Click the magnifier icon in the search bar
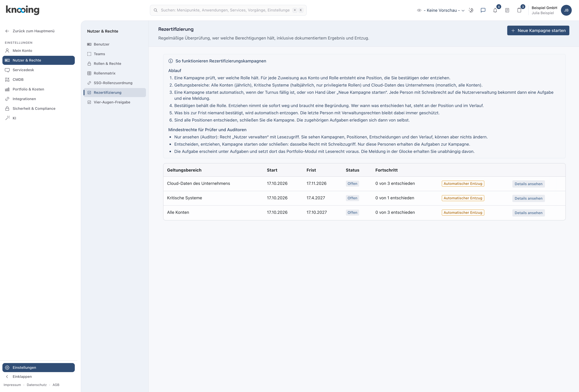This screenshot has width=579, height=392. 155,10
